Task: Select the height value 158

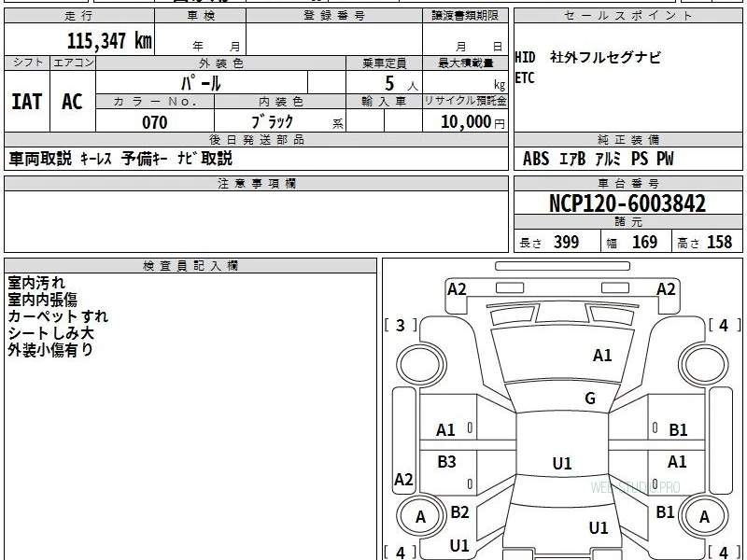Action: [x=719, y=242]
